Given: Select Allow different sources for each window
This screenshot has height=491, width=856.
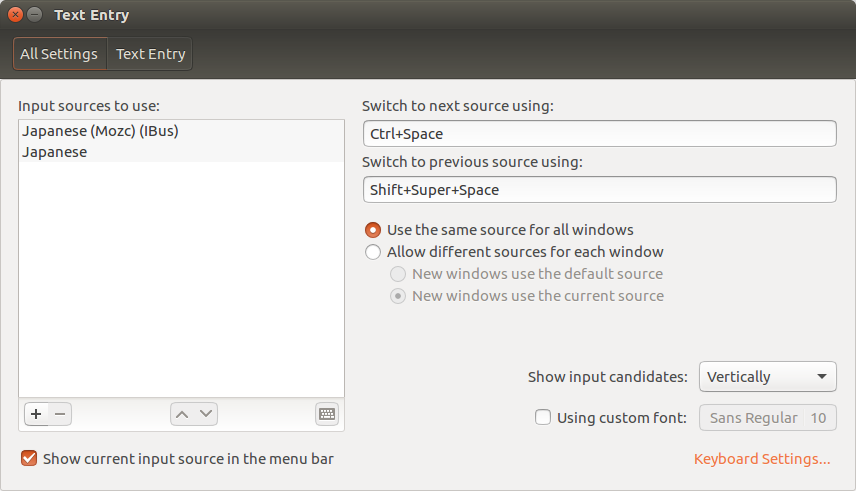Looking at the screenshot, I should [373, 252].
